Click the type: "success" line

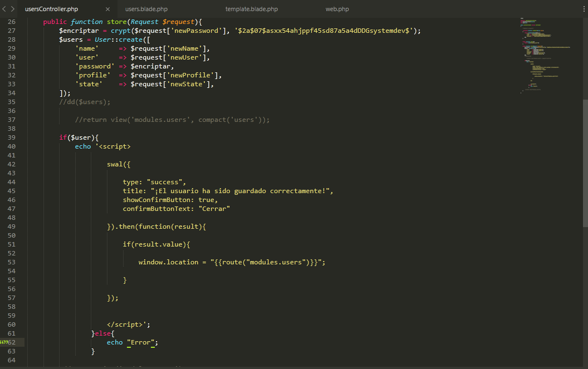coord(154,182)
